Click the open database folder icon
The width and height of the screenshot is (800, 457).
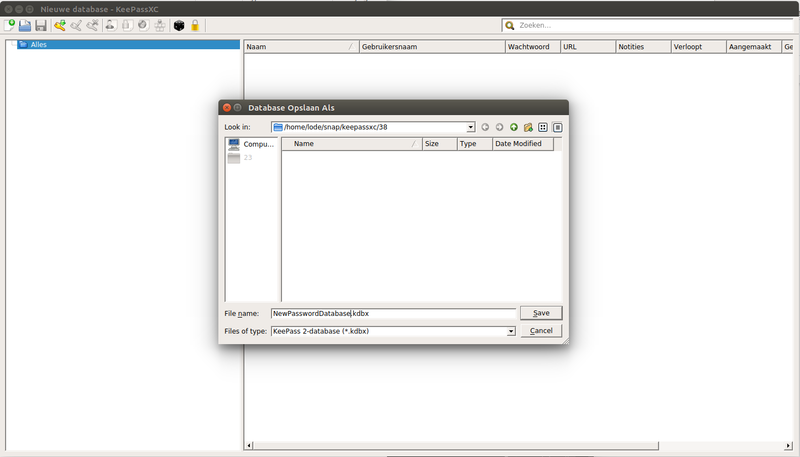coord(25,25)
